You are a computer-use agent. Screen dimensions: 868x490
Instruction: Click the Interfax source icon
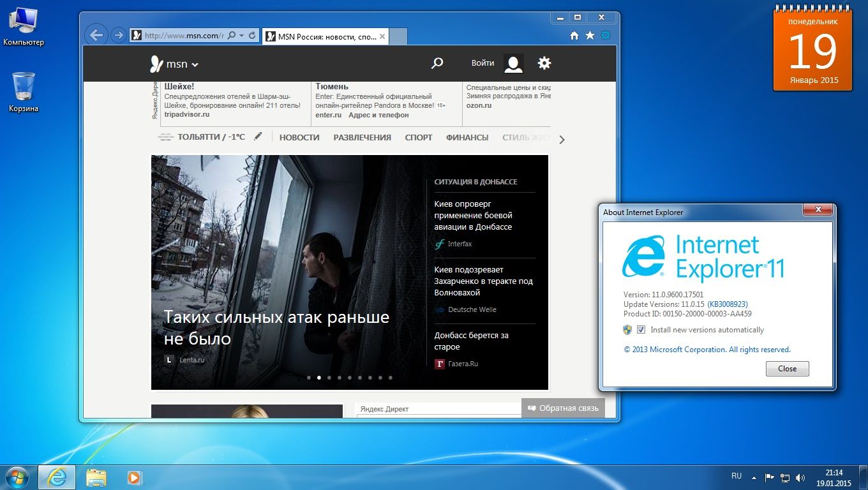pyautogui.click(x=439, y=244)
